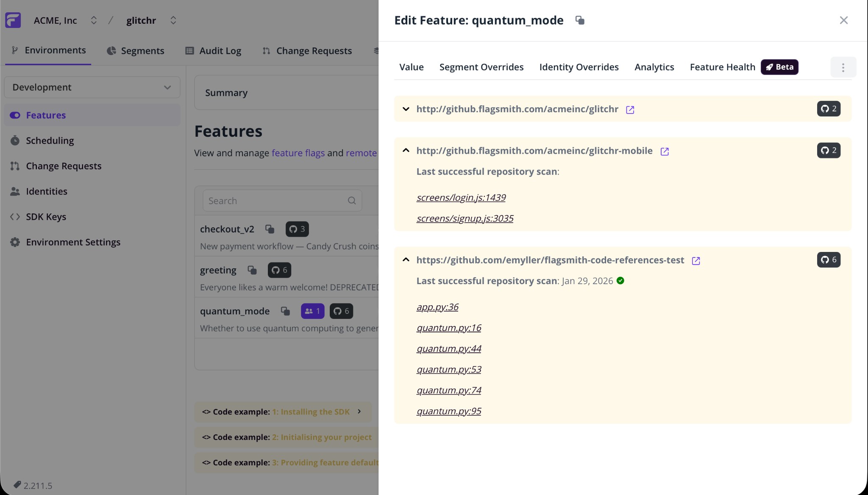Open glitchr repo external link icon
The image size is (868, 495).
(630, 110)
